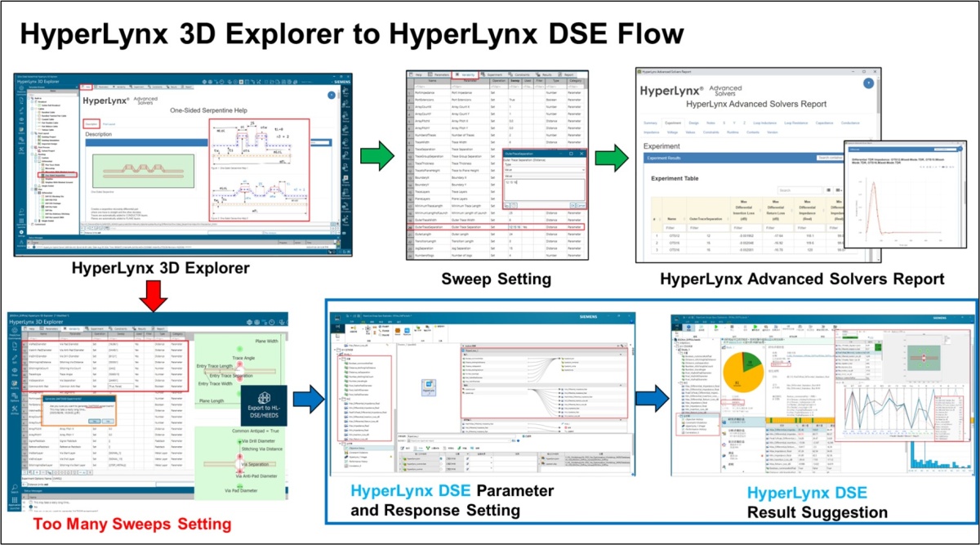The height and width of the screenshot is (545, 980).
Task: Click the blue circle icon in One-Sided Serpentine Help
Action: (x=331, y=95)
